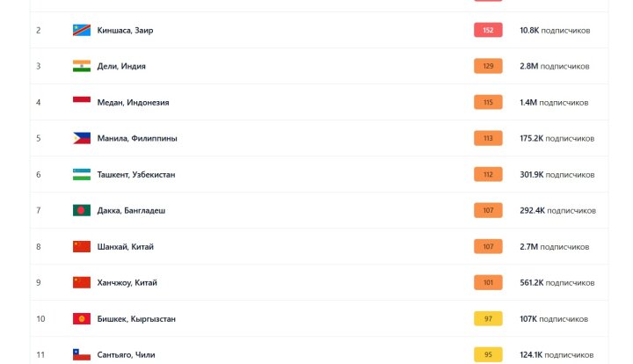The image size is (633, 364).
Task: Click the Bangladesh flag icon beside Дакка
Action: (82, 210)
